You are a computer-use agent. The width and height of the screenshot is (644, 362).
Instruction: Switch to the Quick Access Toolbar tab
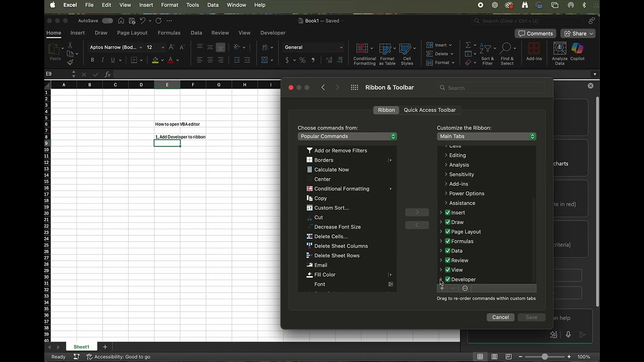(x=430, y=110)
